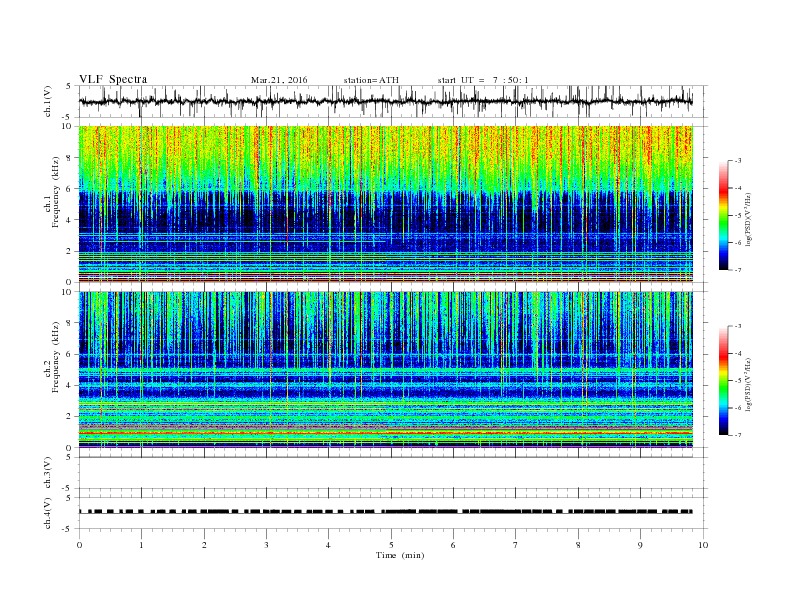Screen dimensions: 792x612
Task: Click the 'ch.1 Frequency (kHz)' axis label
Action: (52, 192)
